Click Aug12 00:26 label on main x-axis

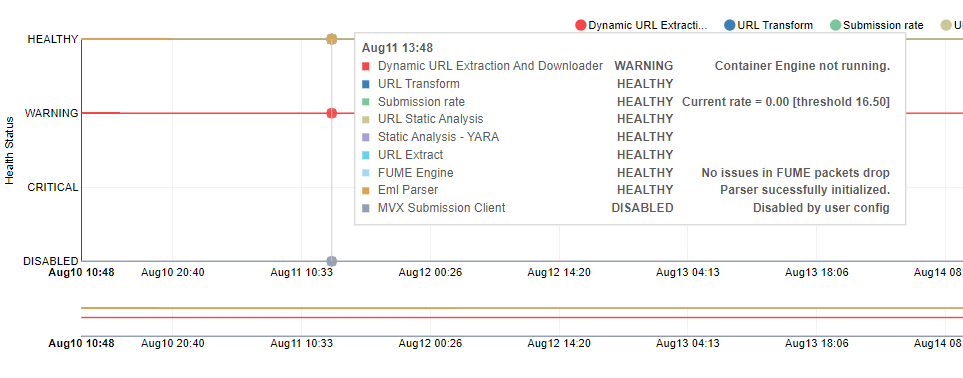[x=430, y=272]
